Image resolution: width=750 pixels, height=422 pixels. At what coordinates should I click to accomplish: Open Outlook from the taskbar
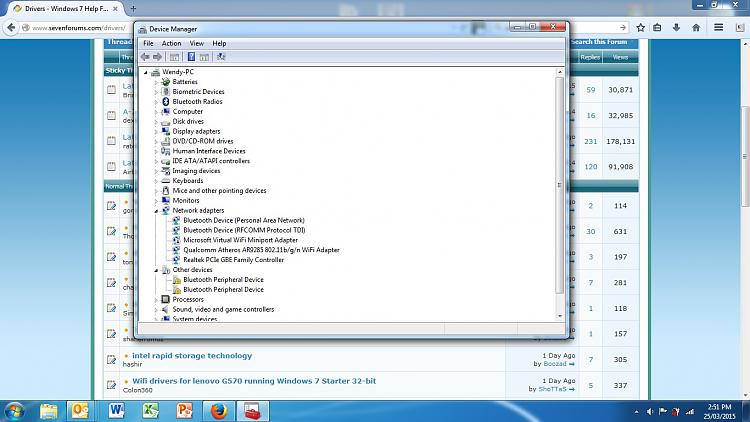point(80,411)
